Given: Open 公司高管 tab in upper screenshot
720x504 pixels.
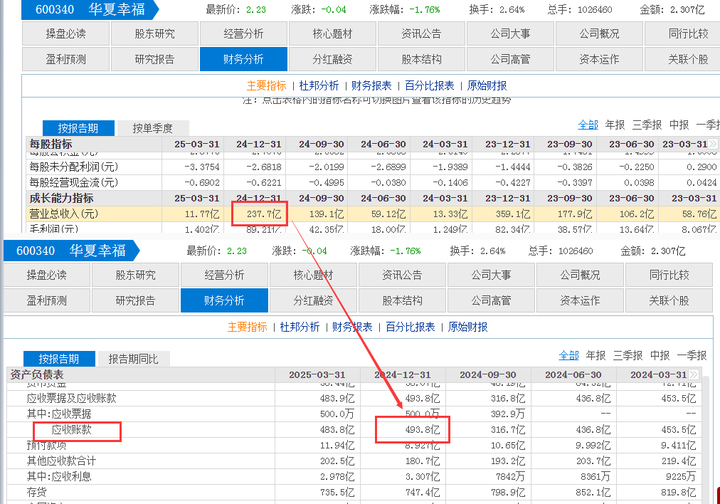Looking at the screenshot, I should point(510,59).
